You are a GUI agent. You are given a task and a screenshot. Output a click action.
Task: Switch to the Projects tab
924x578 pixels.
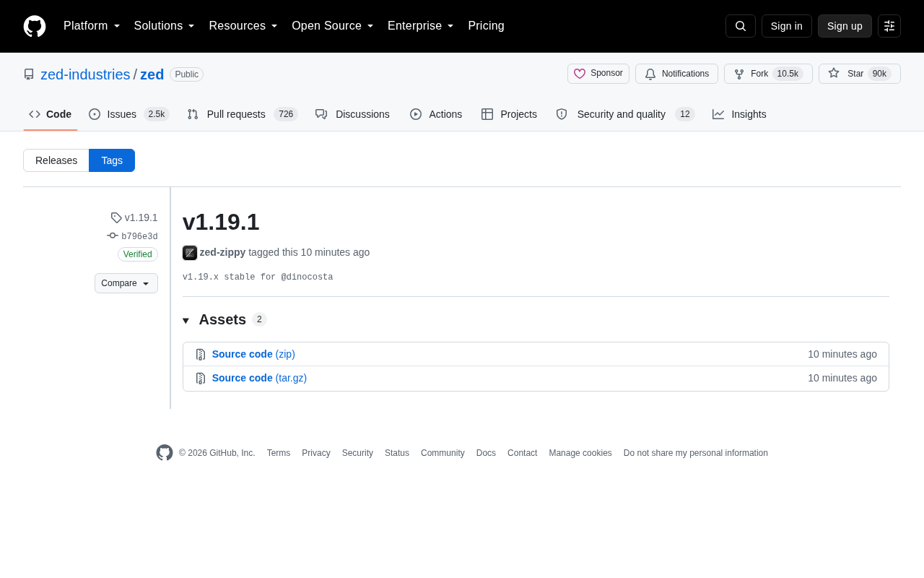point(509,114)
